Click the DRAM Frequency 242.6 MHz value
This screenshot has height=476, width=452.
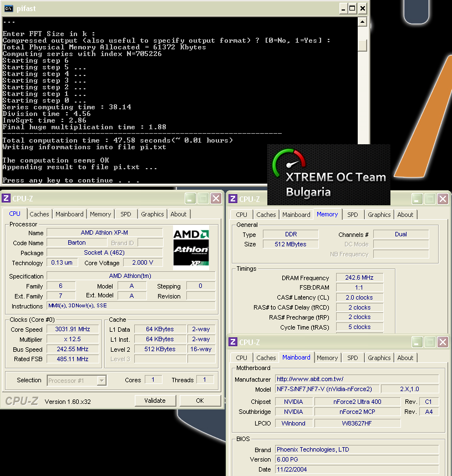click(359, 277)
